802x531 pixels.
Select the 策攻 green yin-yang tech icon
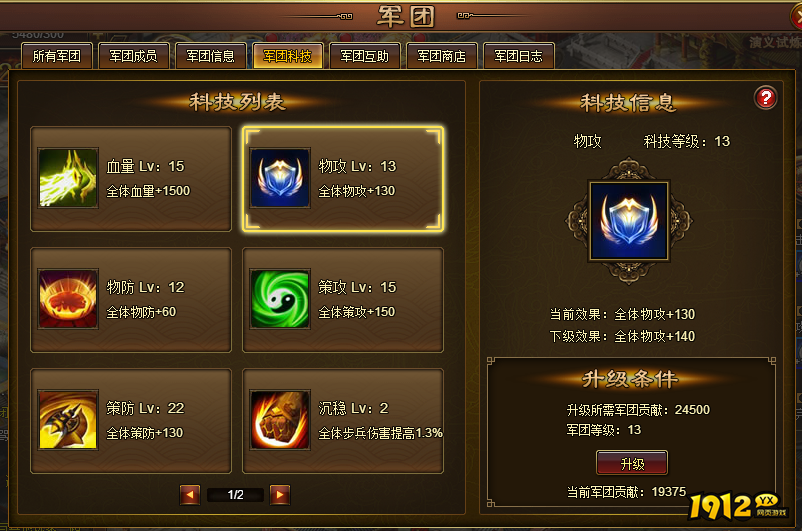coord(280,299)
